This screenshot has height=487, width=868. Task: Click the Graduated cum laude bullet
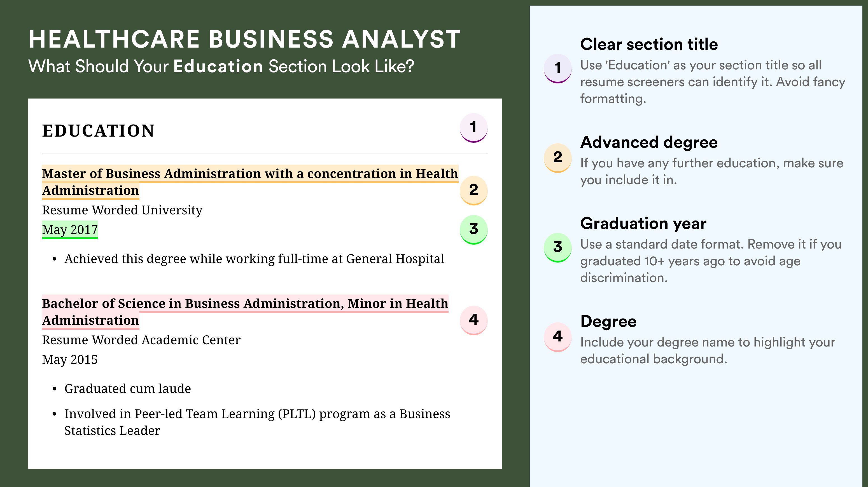[x=127, y=389]
